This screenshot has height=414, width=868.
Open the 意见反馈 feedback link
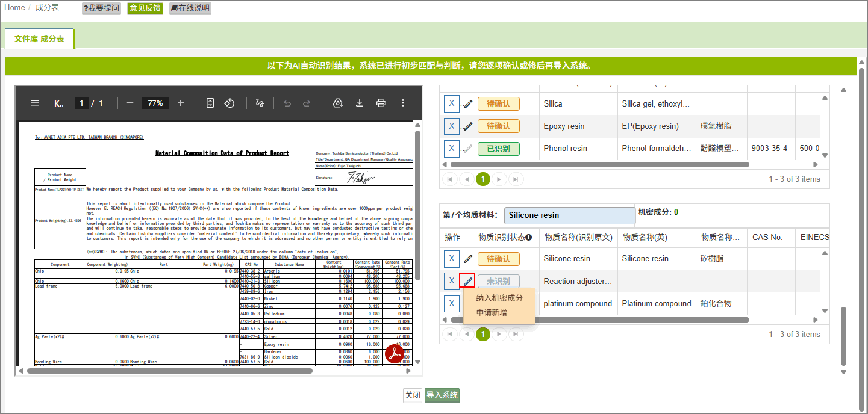coord(145,8)
